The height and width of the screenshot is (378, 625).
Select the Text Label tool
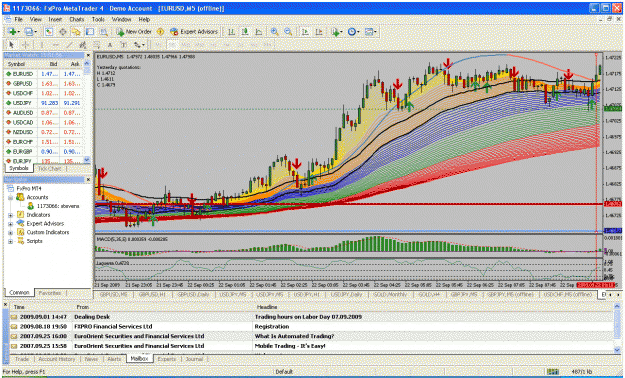pos(124,45)
